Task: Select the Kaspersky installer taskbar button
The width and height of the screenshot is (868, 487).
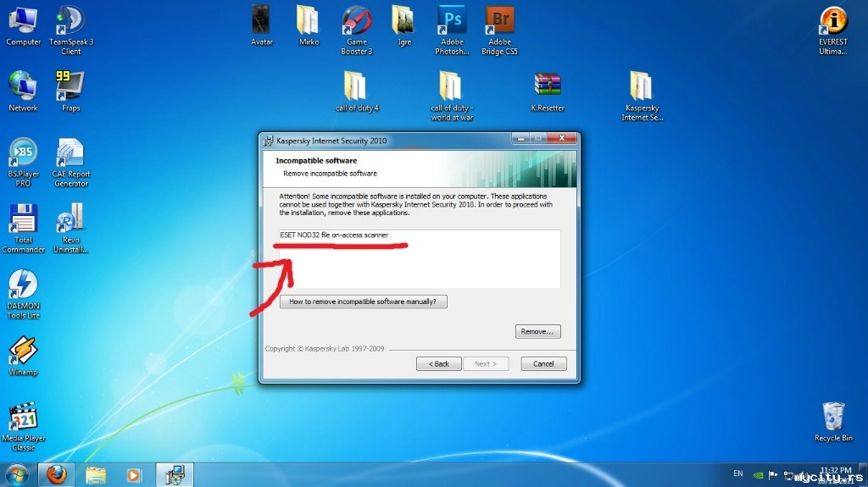Action: pyautogui.click(x=175, y=475)
